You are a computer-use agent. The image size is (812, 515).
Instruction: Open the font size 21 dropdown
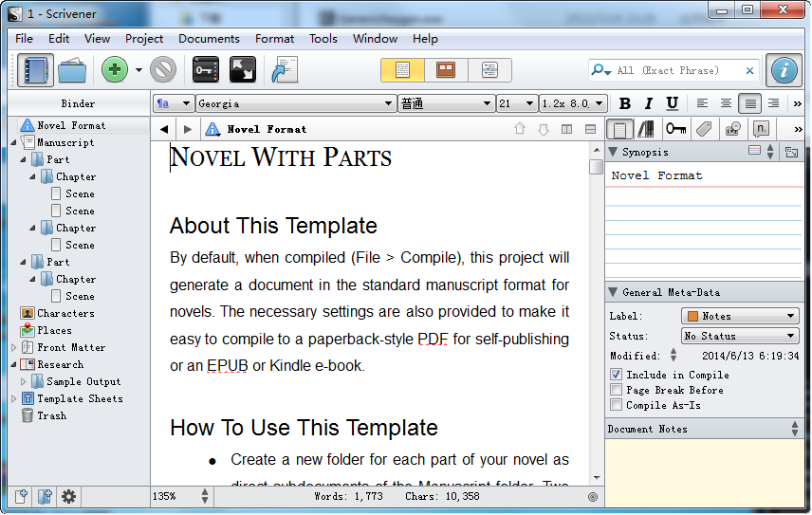pyautogui.click(x=516, y=103)
